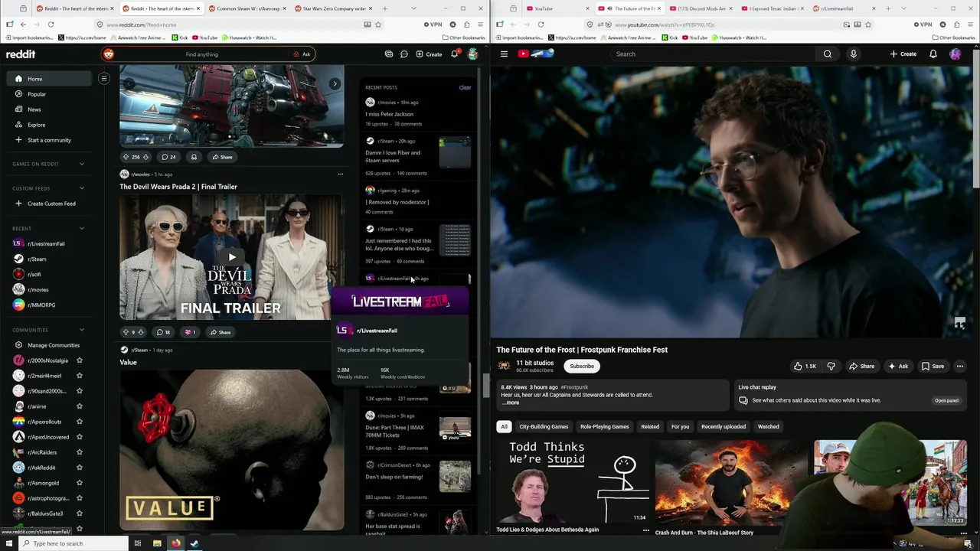Click YouTube Search input field
This screenshot has width=980, height=551.
point(712,54)
